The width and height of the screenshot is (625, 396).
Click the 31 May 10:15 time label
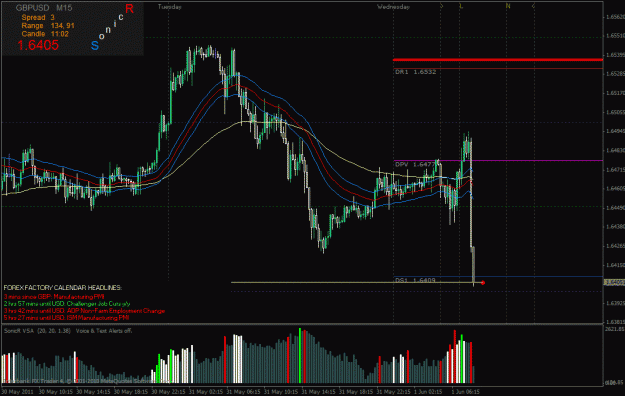[x=281, y=392]
